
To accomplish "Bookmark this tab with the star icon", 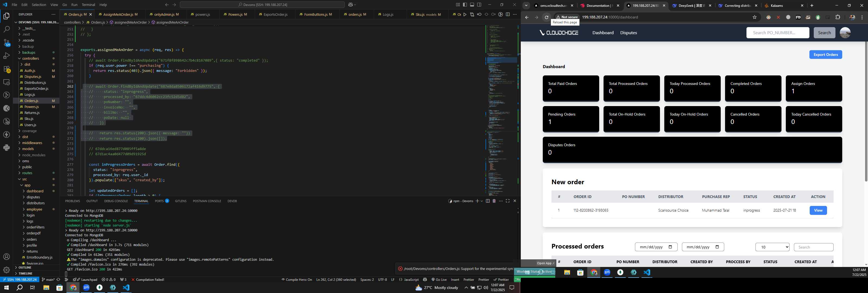I will (754, 17).
